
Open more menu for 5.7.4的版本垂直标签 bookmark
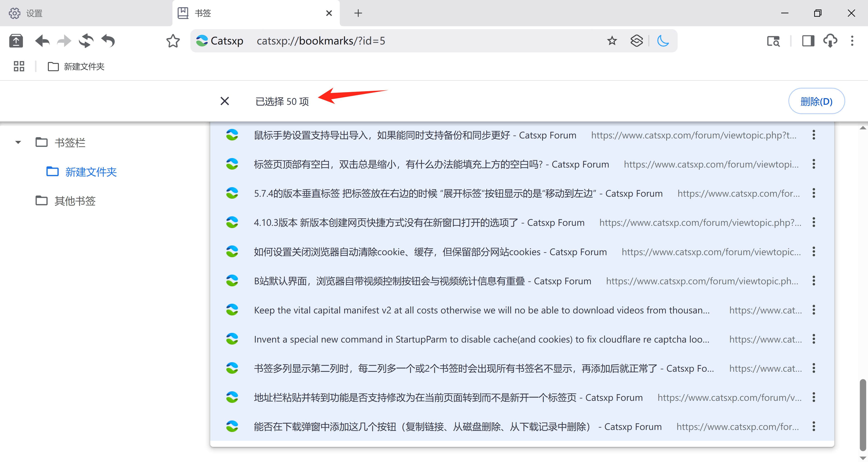[x=814, y=193]
